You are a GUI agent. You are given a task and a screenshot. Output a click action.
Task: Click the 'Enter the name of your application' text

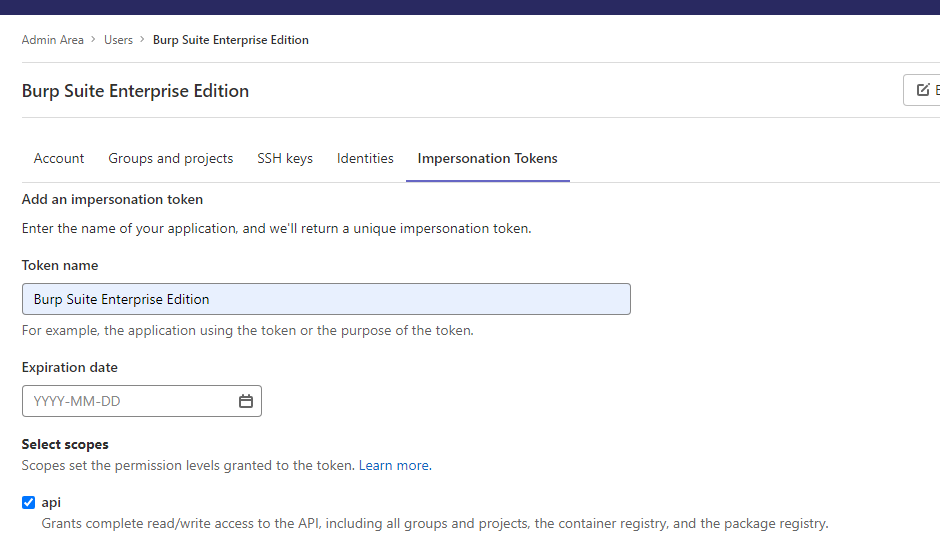click(x=276, y=228)
